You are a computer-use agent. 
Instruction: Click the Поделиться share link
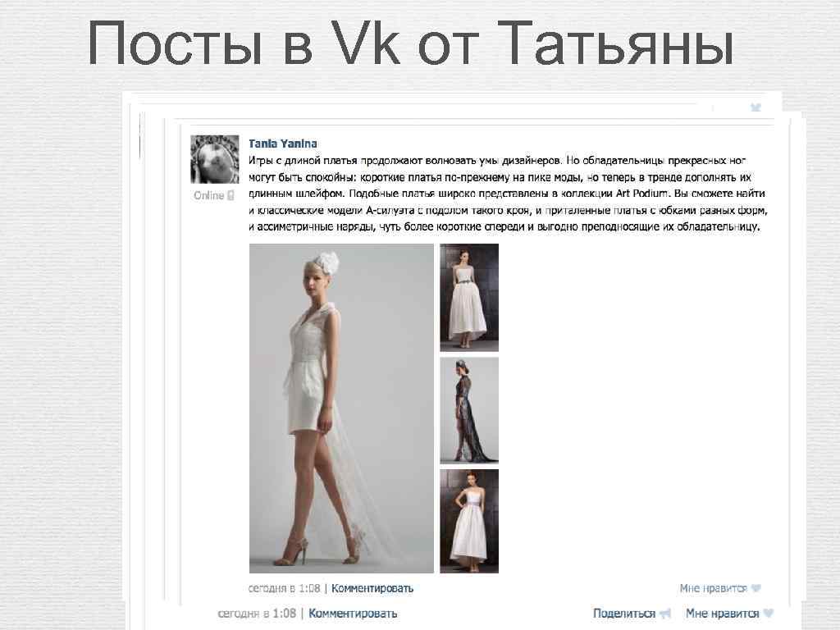[624, 614]
